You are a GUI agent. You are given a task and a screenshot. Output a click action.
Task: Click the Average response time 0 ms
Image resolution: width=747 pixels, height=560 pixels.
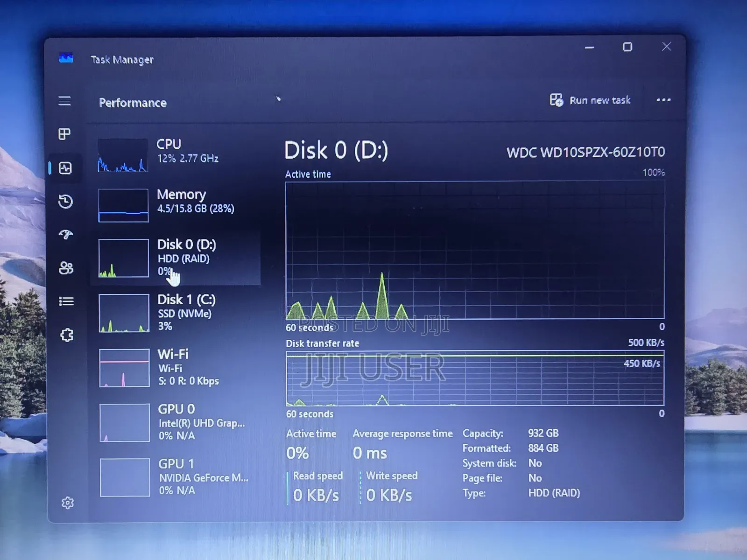370,453
